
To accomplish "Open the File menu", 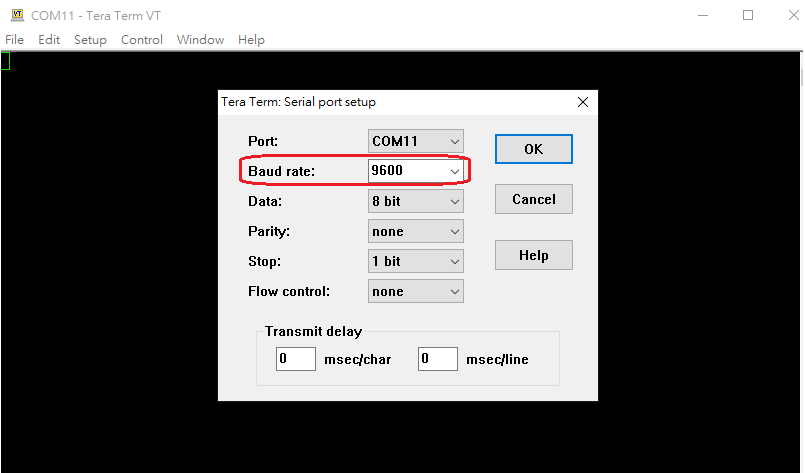I will 14,40.
